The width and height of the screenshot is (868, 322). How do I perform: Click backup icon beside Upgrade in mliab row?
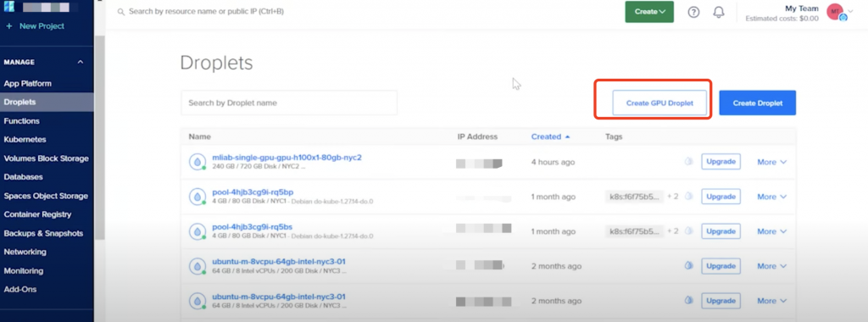point(688,162)
